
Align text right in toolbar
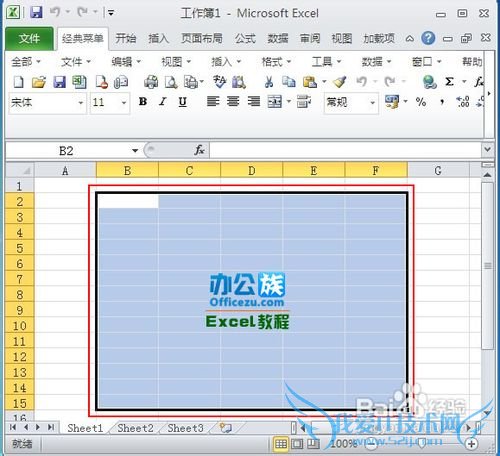point(254,101)
